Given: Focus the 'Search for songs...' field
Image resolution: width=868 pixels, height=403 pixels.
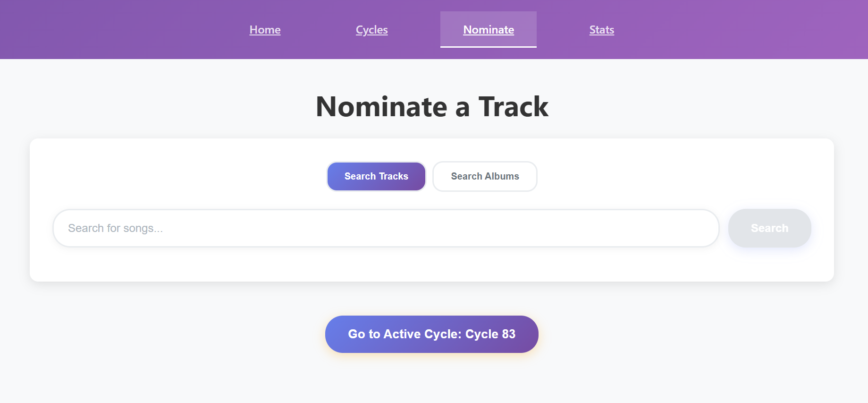Looking at the screenshot, I should (x=385, y=228).
